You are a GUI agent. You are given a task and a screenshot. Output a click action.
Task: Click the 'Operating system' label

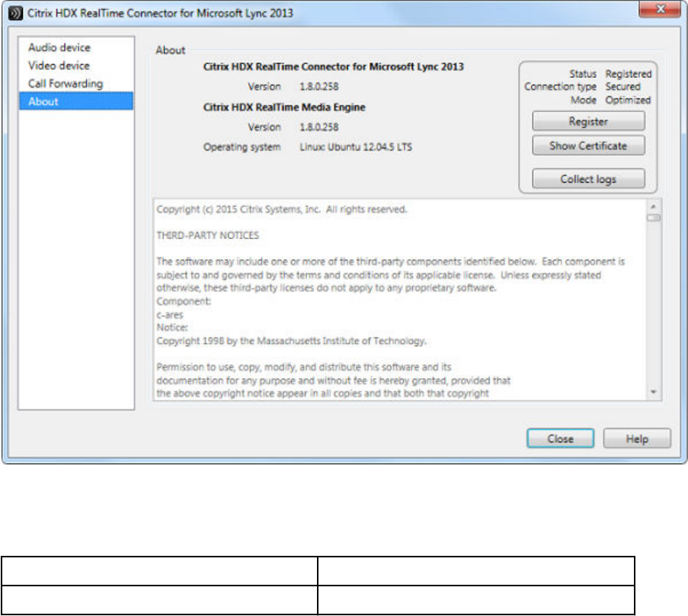242,147
